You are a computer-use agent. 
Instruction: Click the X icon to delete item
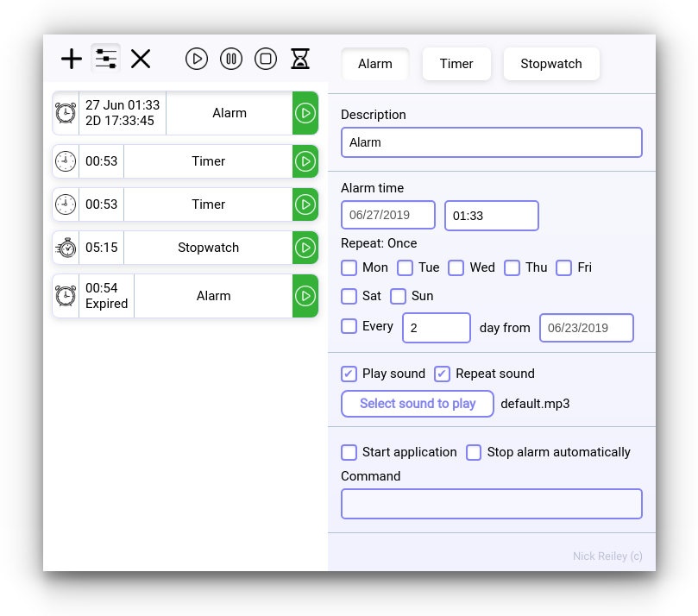point(141,59)
